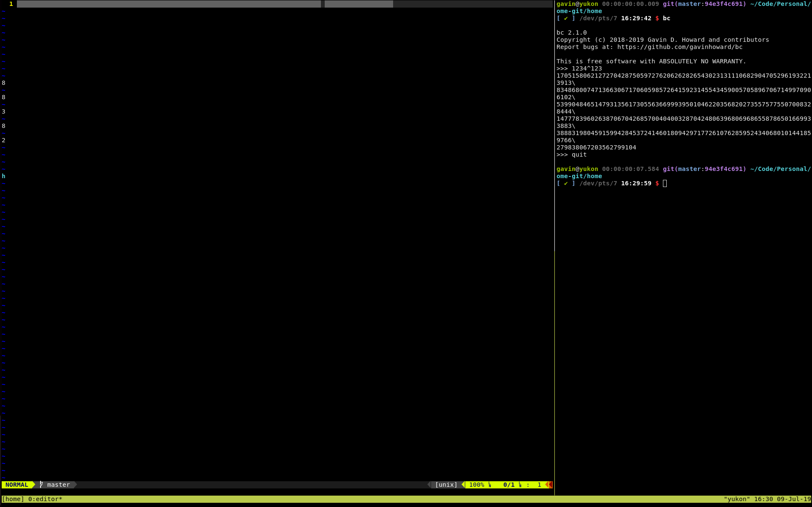
Task: Click the [unix] file format indicator
Action: pyautogui.click(x=446, y=485)
